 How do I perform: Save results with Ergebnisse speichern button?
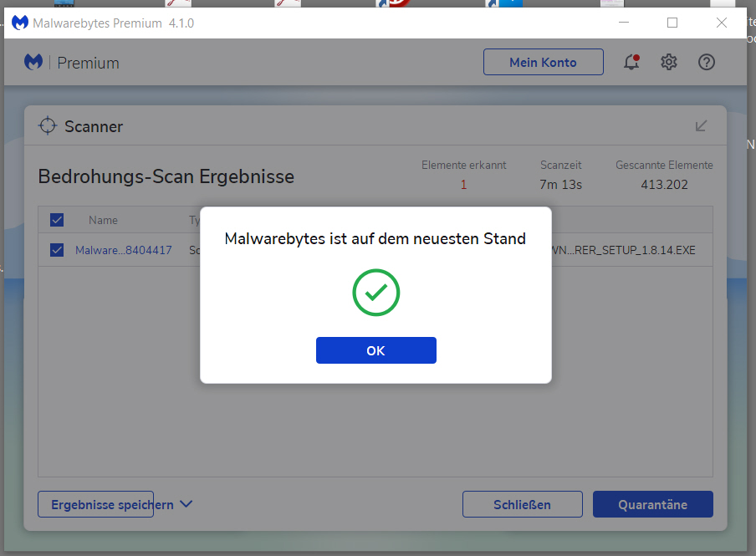(x=96, y=504)
